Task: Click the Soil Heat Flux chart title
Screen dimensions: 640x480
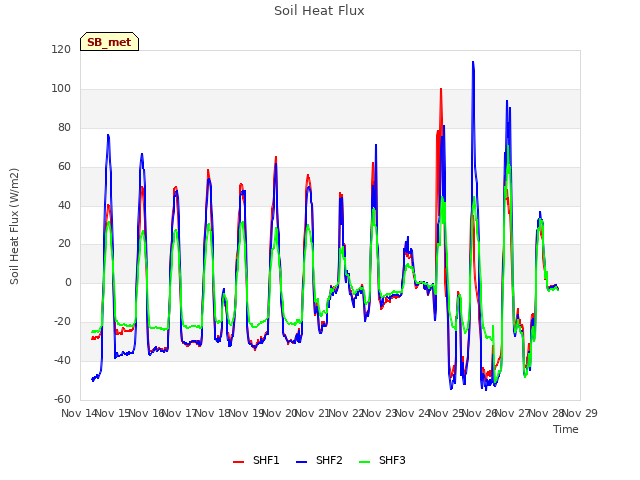Action: pos(319,11)
